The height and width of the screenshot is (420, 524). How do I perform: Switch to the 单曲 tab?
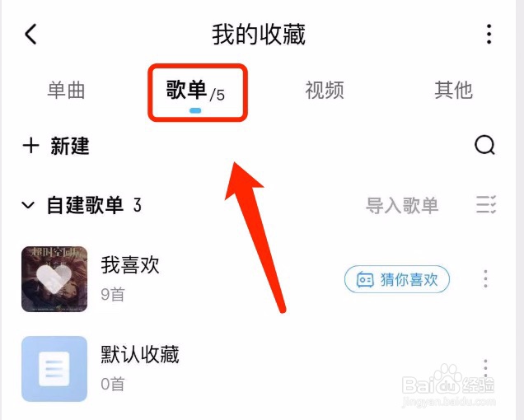[66, 91]
